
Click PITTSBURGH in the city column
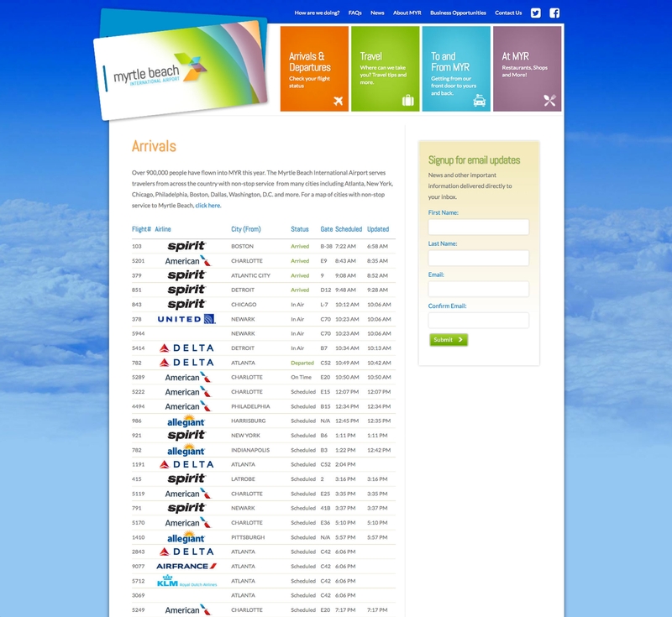[x=248, y=537]
